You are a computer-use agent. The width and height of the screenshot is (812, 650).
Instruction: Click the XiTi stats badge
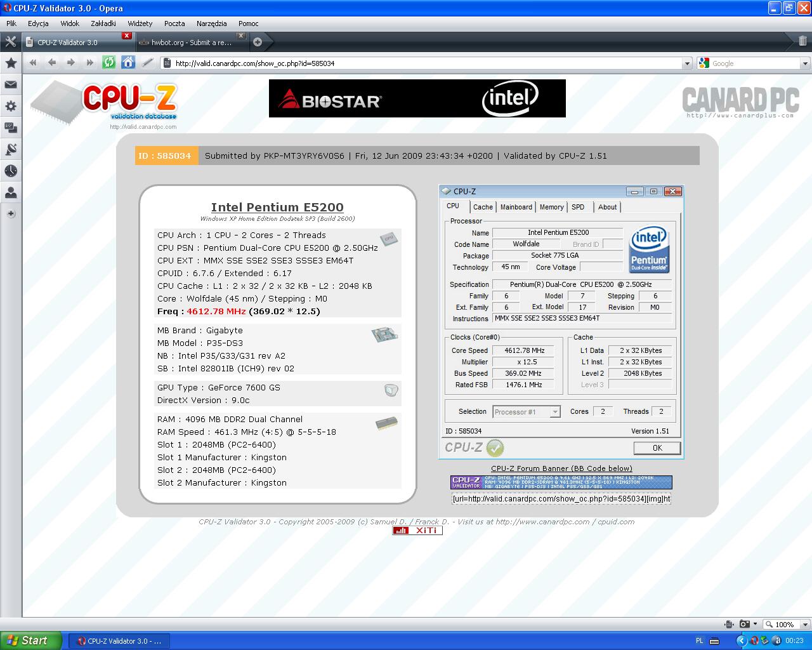coord(417,531)
